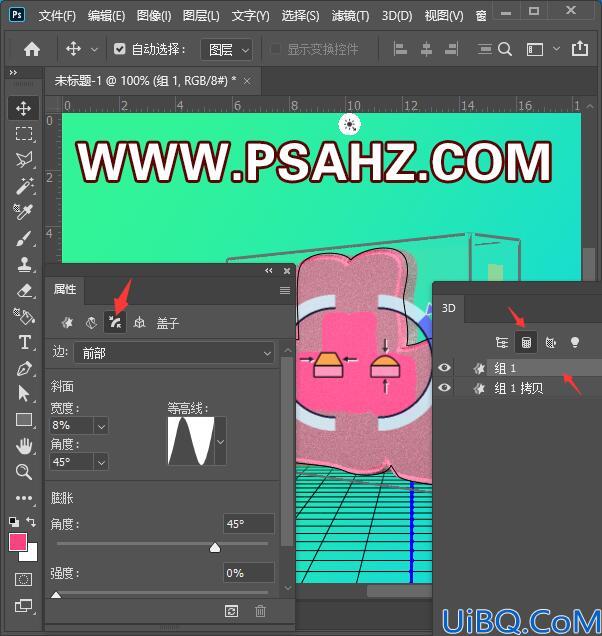Select the Zoom tool

point(24,472)
